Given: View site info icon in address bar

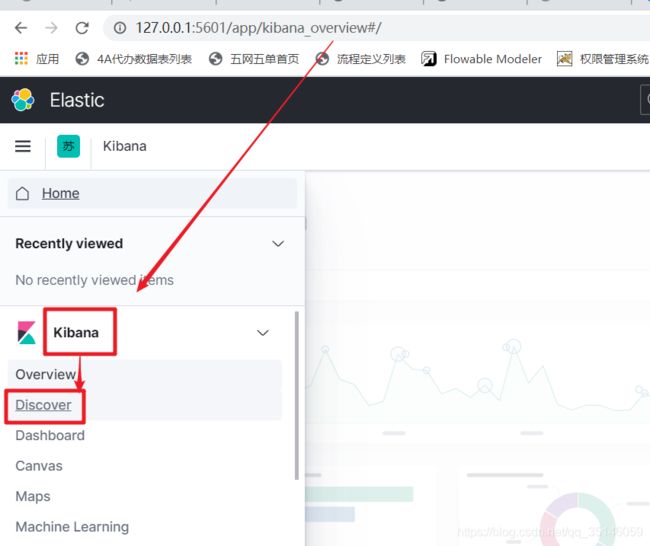Looking at the screenshot, I should click(120, 28).
